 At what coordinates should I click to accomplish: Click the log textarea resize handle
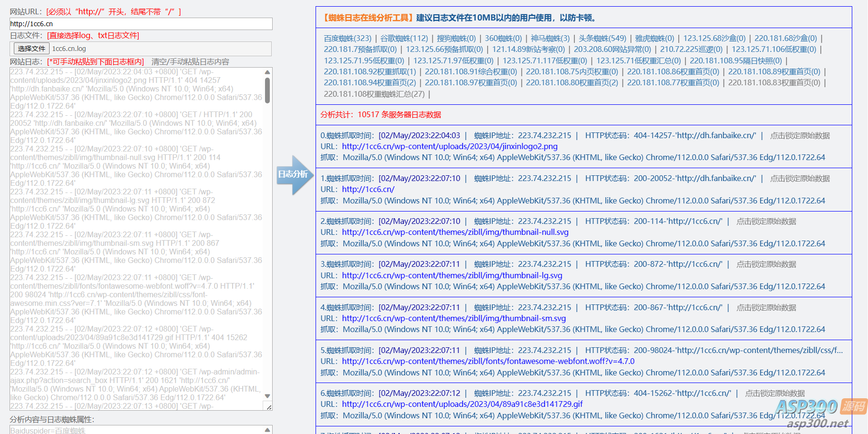click(x=269, y=407)
